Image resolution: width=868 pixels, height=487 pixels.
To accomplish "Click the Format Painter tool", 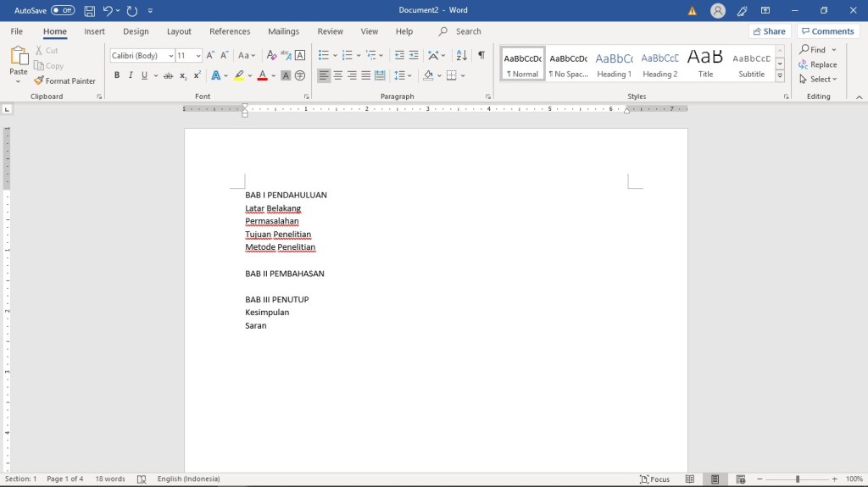I will [64, 81].
